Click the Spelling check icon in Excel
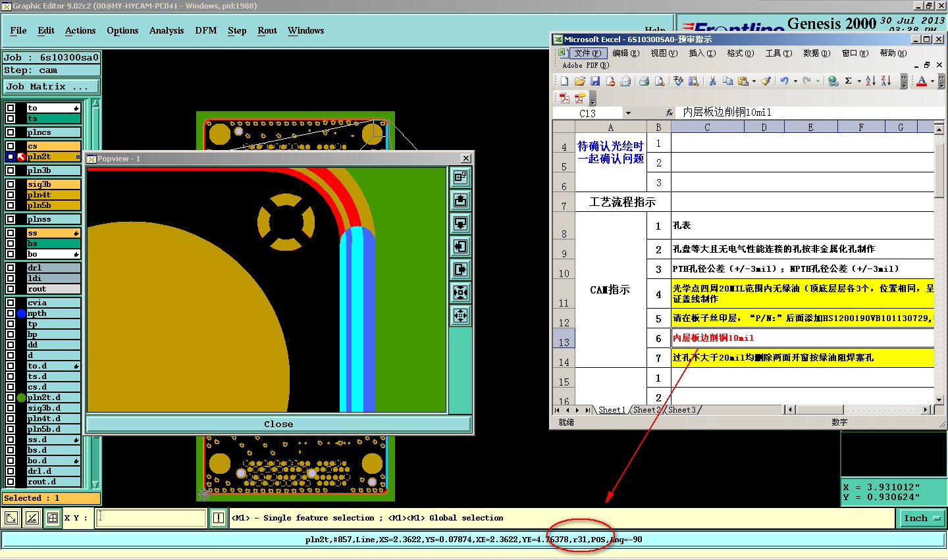Viewport: 948px width, 560px height. (678, 81)
